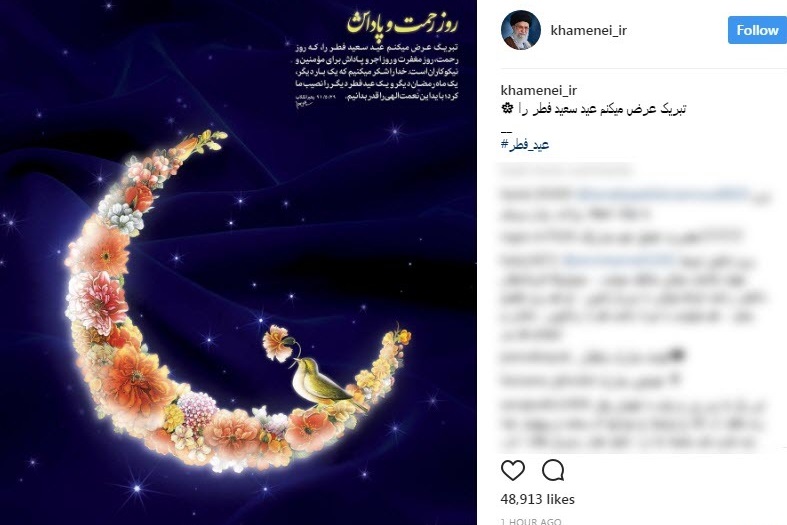Click the handwritten signature under the image paragraph
Viewport: 787px width, 525px height.
click(x=305, y=104)
